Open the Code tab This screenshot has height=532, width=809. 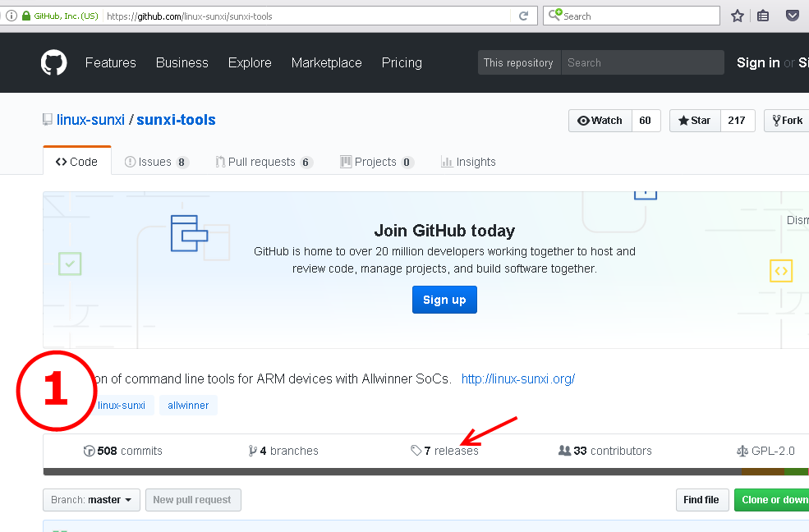[77, 162]
